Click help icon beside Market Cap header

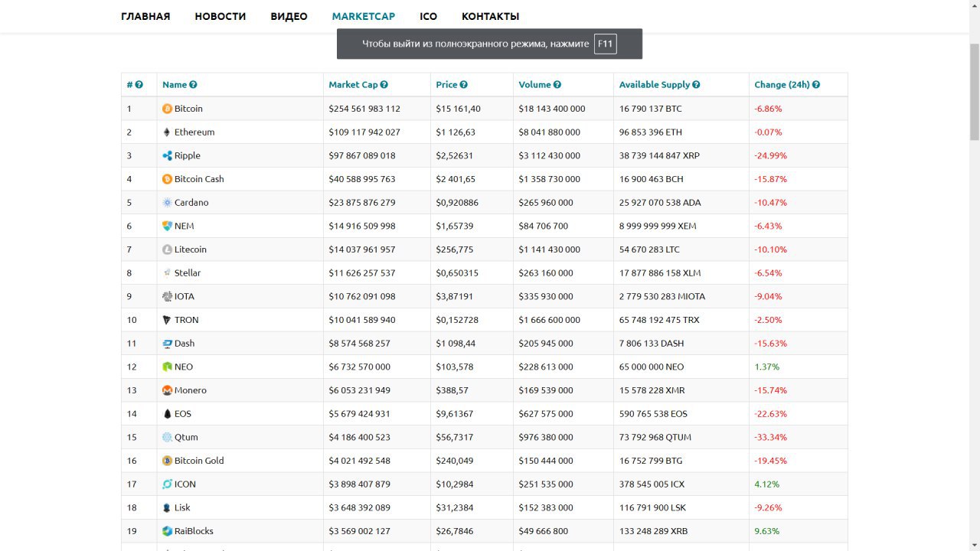[x=384, y=85]
